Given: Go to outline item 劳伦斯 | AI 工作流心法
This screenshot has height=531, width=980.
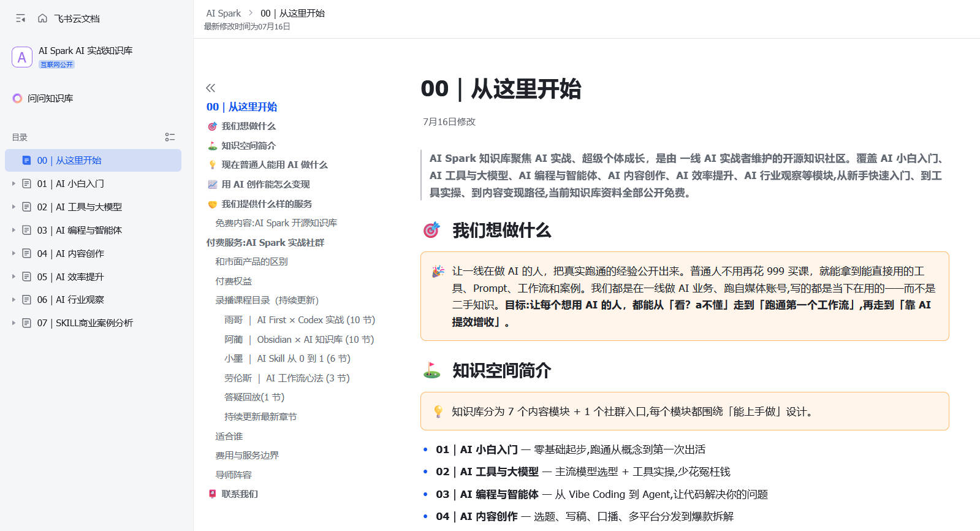Looking at the screenshot, I should pyautogui.click(x=287, y=378).
